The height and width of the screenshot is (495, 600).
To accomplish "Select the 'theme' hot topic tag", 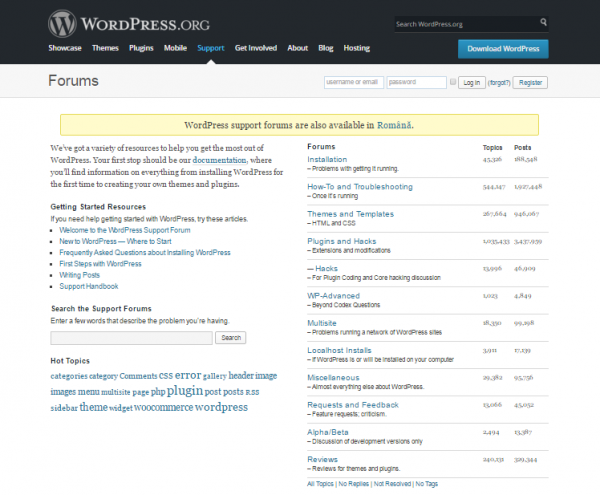I will [x=93, y=407].
